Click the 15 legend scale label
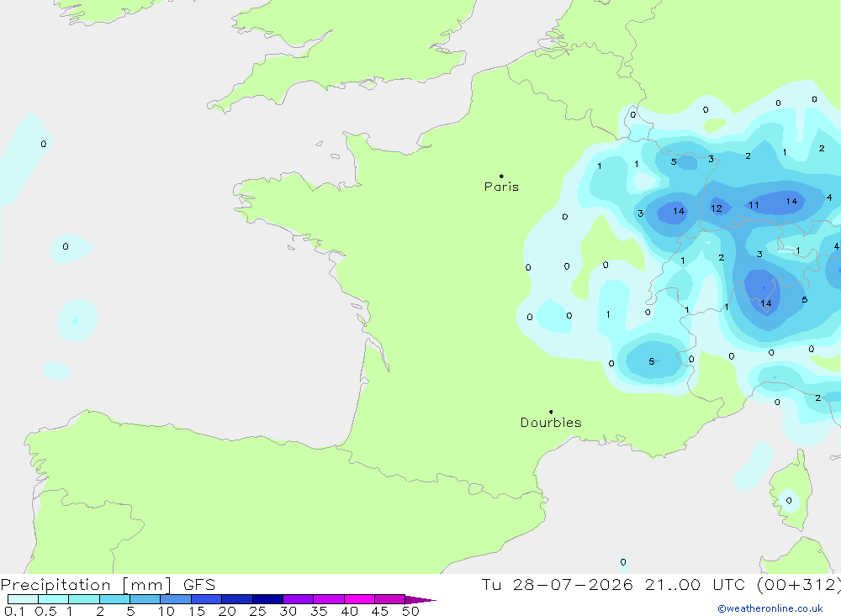 coord(197,611)
